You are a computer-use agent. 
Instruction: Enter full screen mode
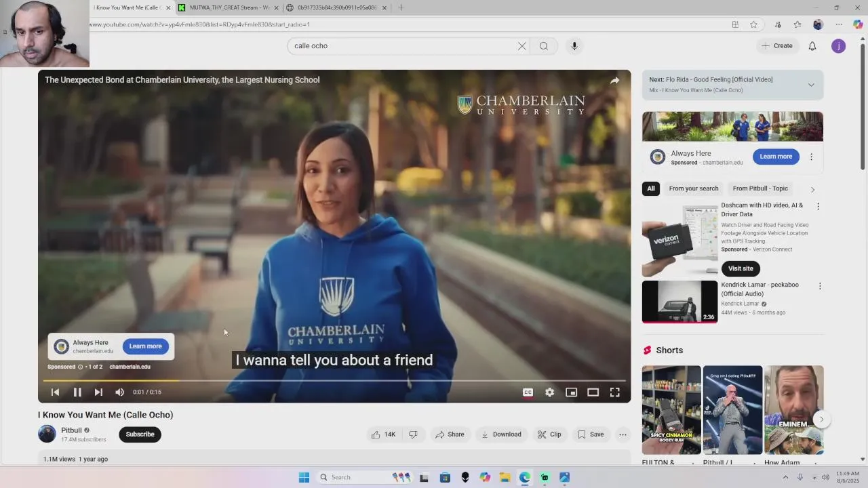click(614, 392)
